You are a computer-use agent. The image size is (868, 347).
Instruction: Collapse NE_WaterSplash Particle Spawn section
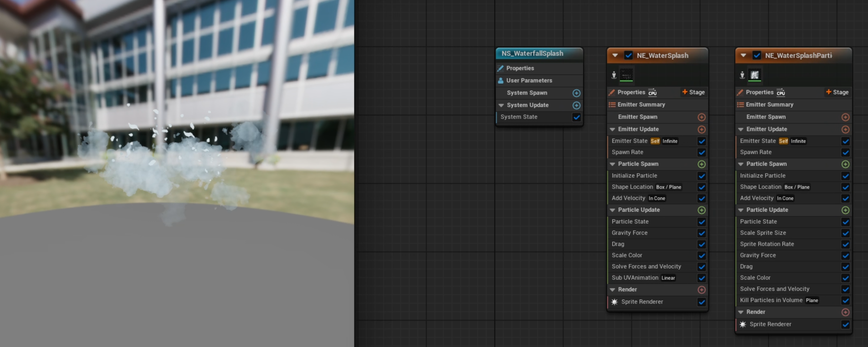point(612,164)
